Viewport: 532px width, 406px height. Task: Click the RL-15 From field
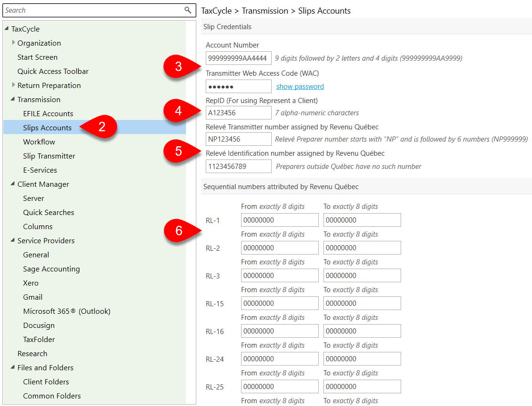tap(280, 303)
